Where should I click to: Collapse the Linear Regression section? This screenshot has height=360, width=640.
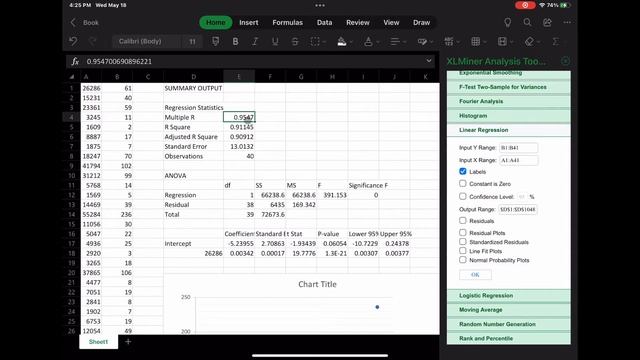coord(509,130)
